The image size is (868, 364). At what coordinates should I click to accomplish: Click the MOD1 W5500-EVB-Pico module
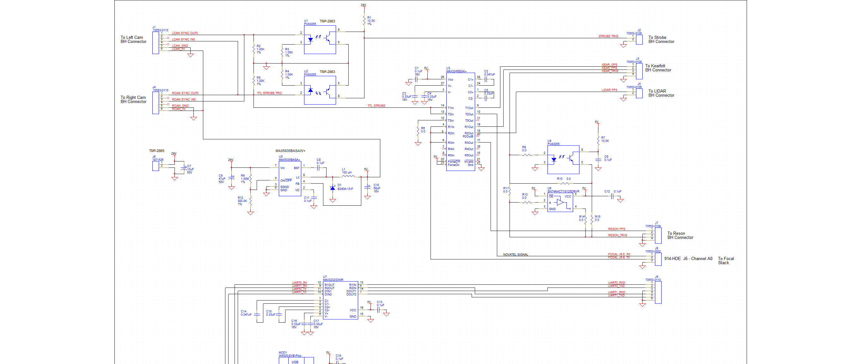click(296, 360)
